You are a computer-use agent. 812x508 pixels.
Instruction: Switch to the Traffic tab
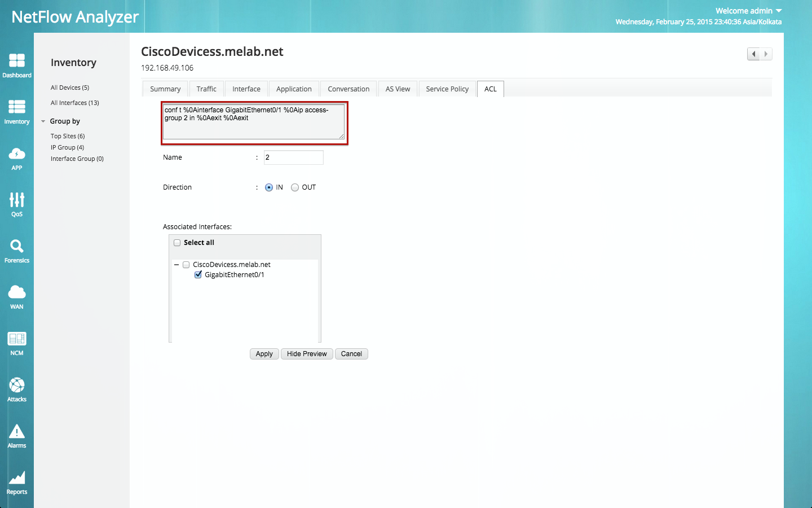(206, 89)
